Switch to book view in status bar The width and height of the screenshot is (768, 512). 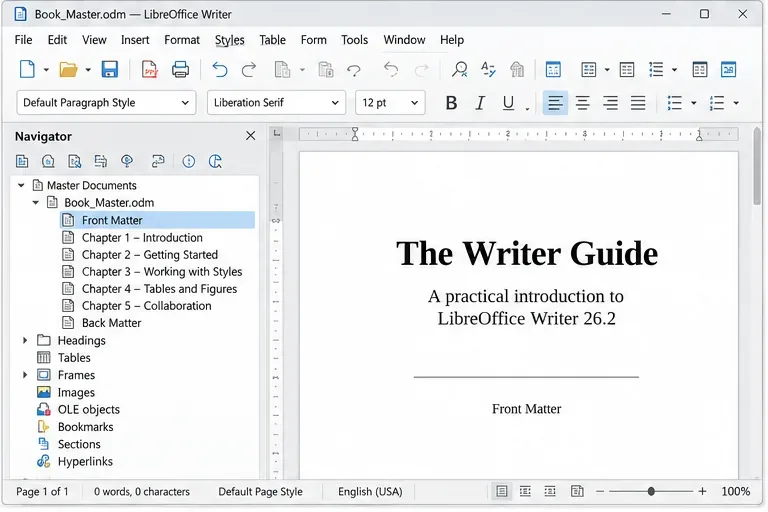[577, 491]
